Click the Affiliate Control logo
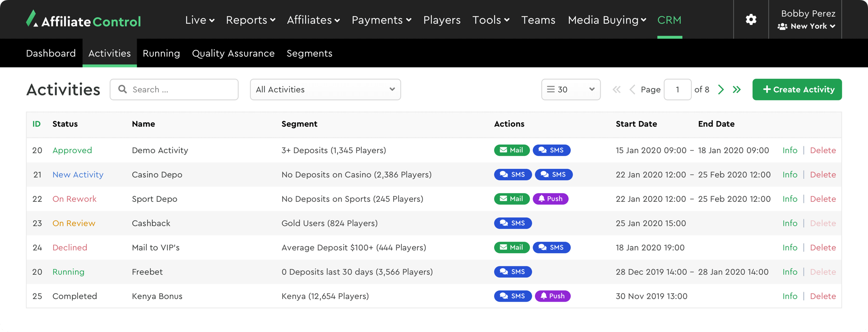 tap(83, 20)
